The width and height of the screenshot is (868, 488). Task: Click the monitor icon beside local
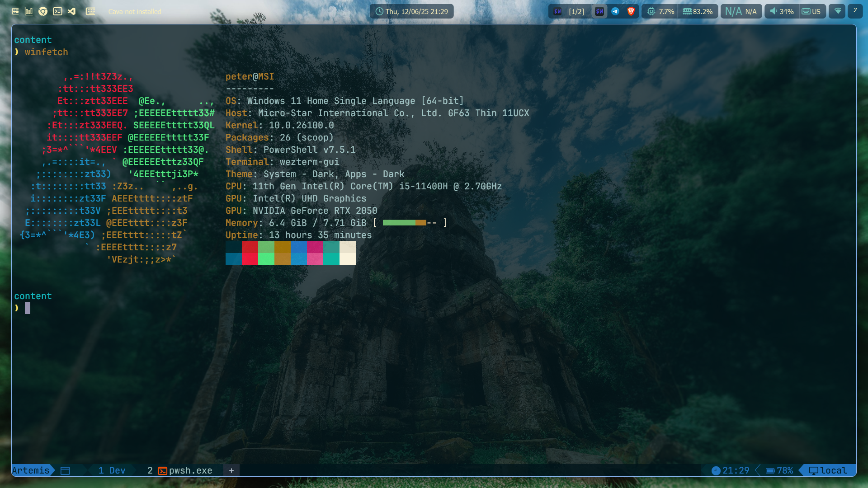point(814,471)
